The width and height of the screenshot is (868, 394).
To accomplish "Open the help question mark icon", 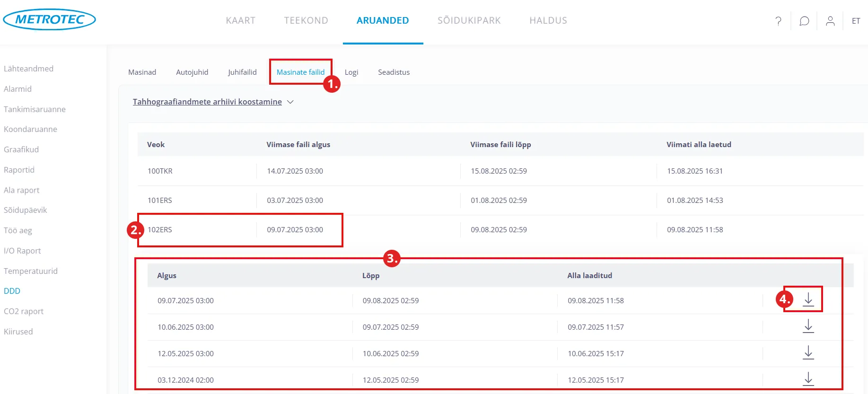I will (778, 21).
